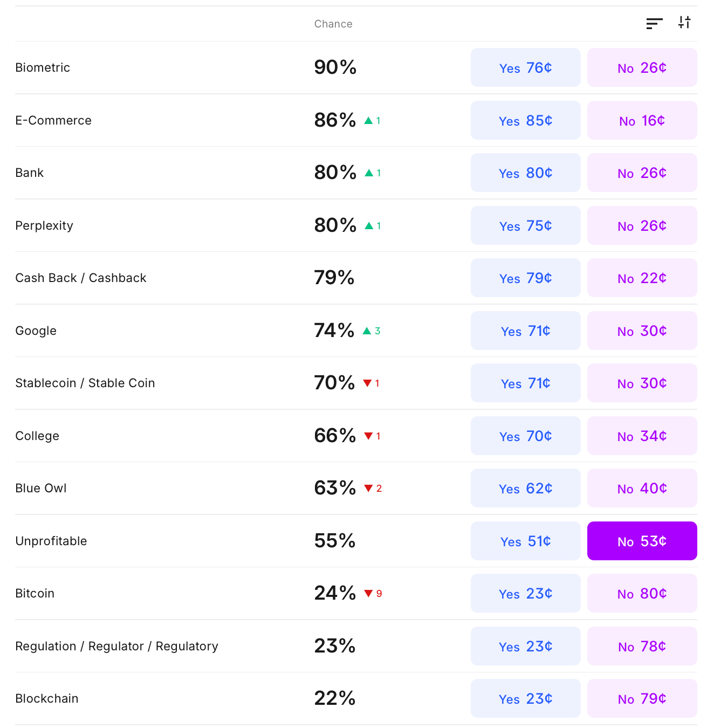This screenshot has height=728, width=714.
Task: Select Yes 51¢ for Unprofitable
Action: [525, 541]
